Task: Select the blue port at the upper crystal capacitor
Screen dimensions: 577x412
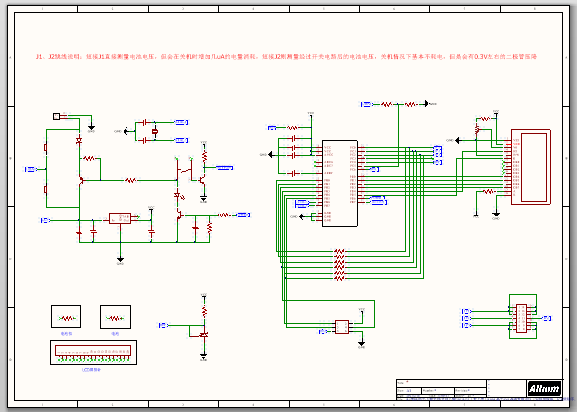Action: click(x=181, y=122)
